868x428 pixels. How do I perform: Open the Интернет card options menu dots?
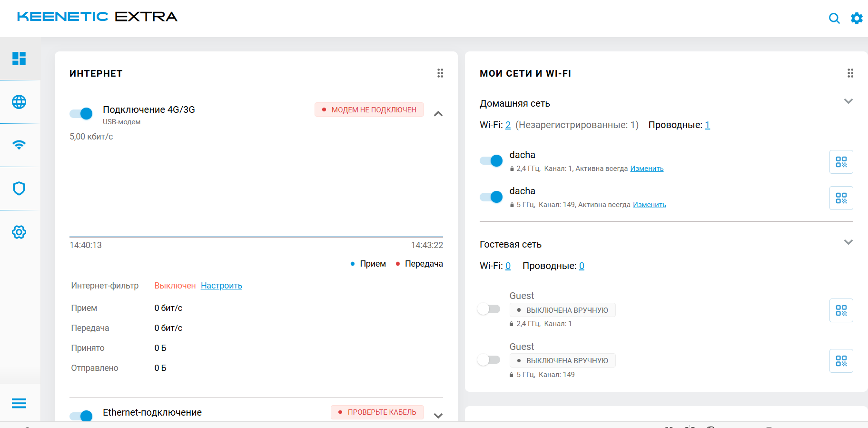click(x=440, y=73)
